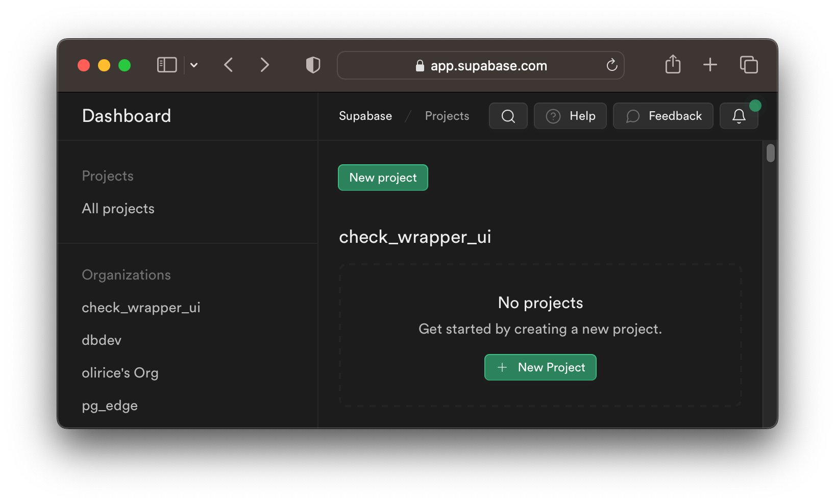The height and width of the screenshot is (504, 835).
Task: Open the Help button
Action: 570,116
